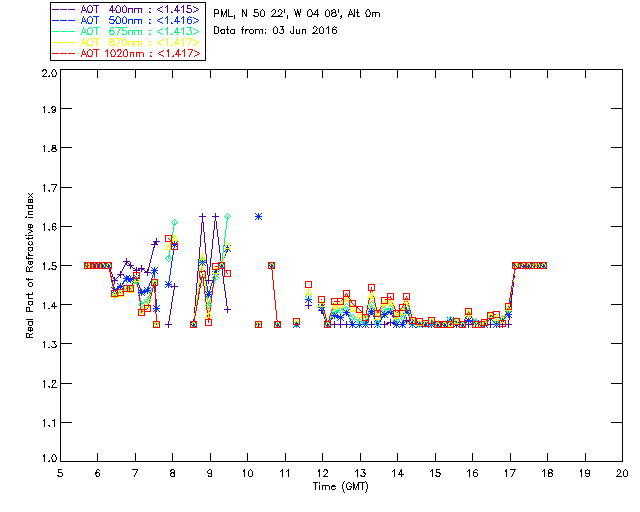Click the y-axis tick label 1.8
The height and width of the screenshot is (512, 640).
tap(49, 148)
